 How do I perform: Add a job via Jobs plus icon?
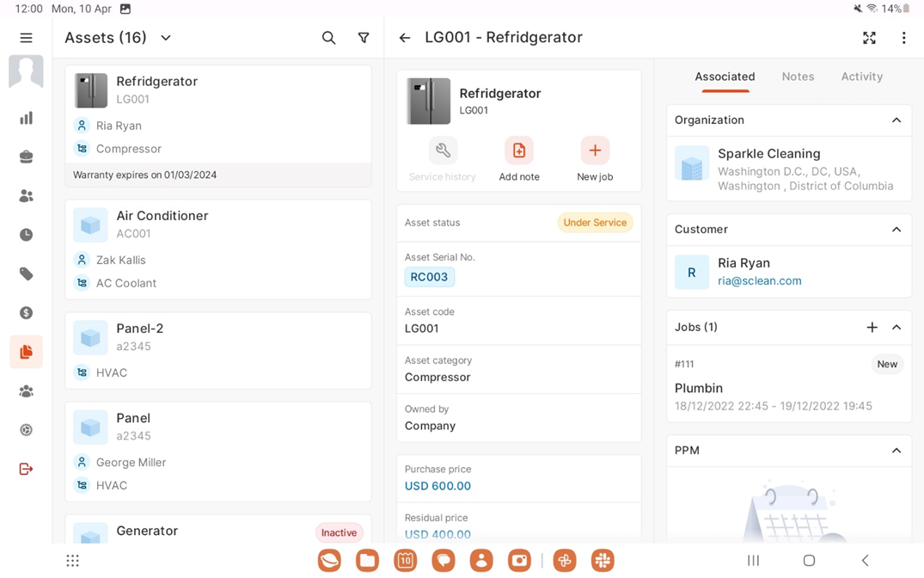click(x=872, y=327)
